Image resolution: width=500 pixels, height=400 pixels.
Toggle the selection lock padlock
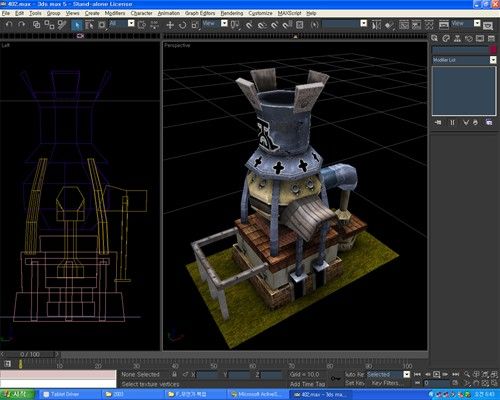coord(174,374)
